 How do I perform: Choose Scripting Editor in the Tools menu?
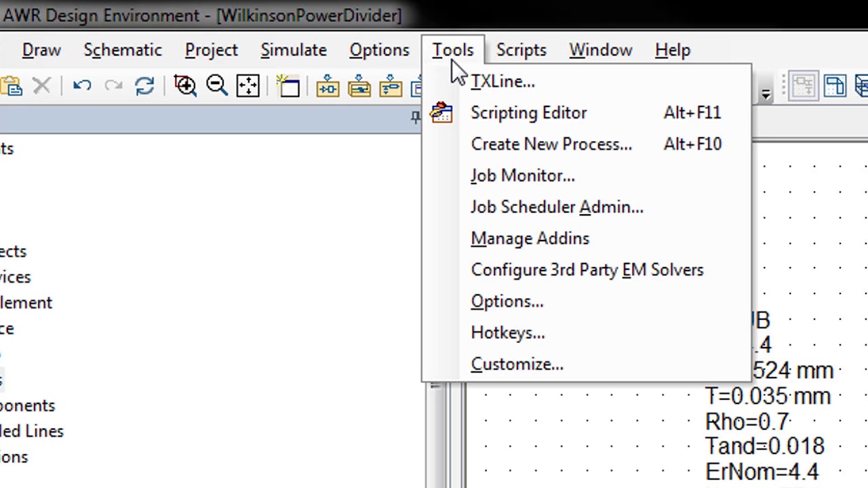(587, 113)
